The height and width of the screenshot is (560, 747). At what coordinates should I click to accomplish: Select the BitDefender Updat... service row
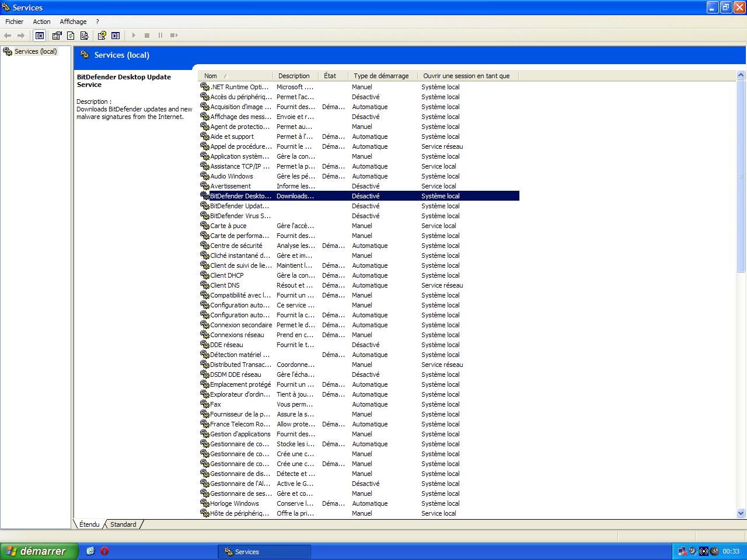point(359,206)
